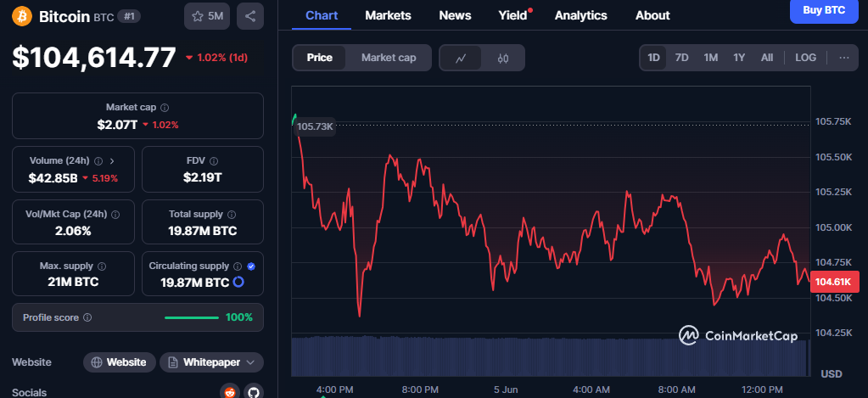Add Bitcoin to watchlist via star button

click(207, 16)
